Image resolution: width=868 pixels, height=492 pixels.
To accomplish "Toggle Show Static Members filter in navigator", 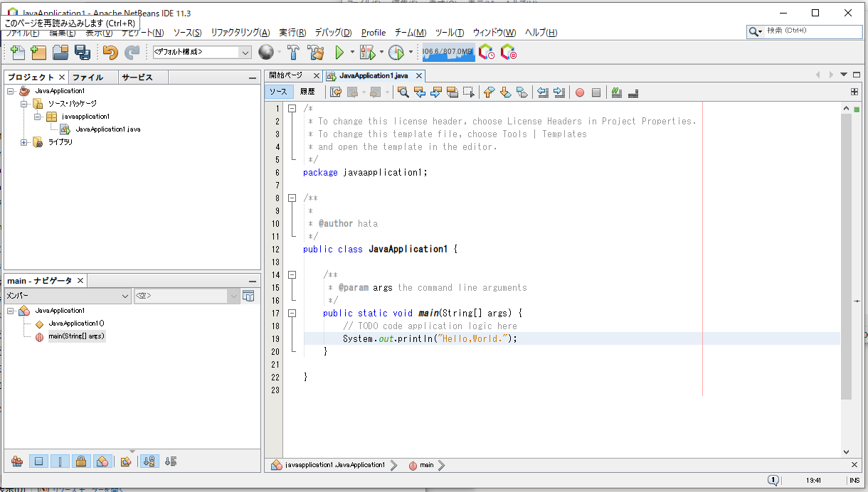I will [60, 461].
